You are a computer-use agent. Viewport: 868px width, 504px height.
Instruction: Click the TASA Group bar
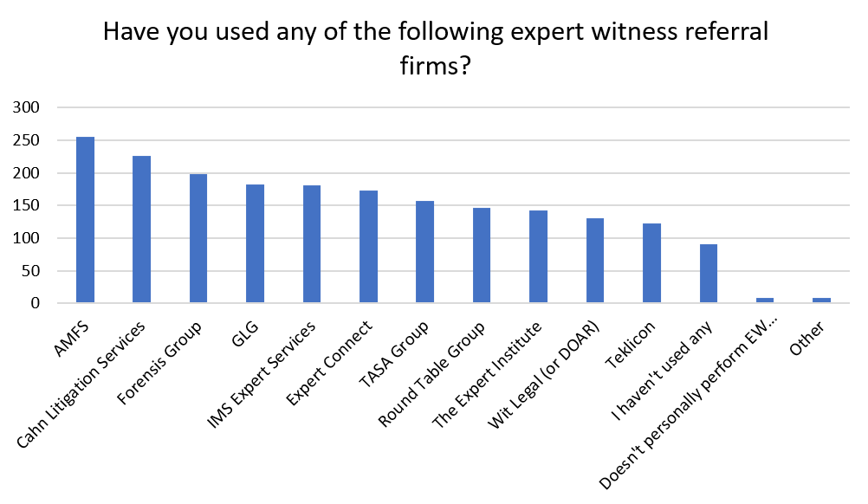point(424,252)
